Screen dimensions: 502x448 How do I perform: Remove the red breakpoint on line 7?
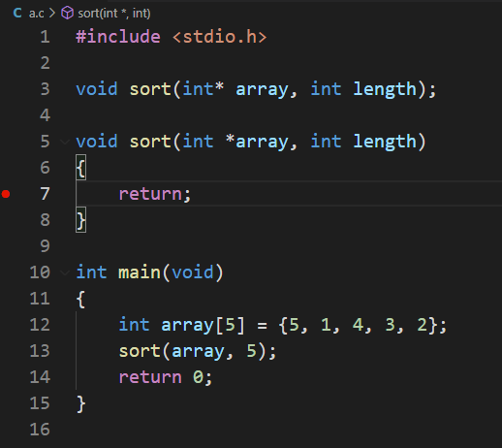coord(6,194)
